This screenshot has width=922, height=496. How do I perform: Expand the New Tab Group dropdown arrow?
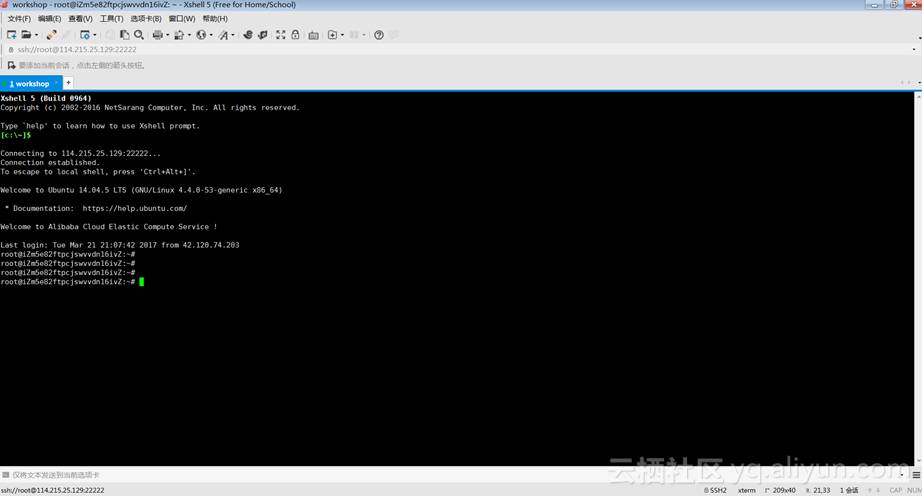342,35
